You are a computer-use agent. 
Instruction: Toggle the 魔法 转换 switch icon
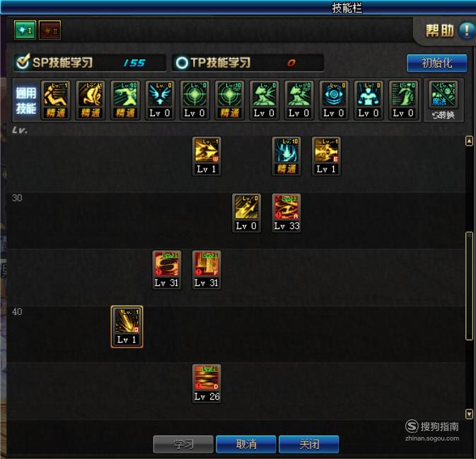[443, 100]
